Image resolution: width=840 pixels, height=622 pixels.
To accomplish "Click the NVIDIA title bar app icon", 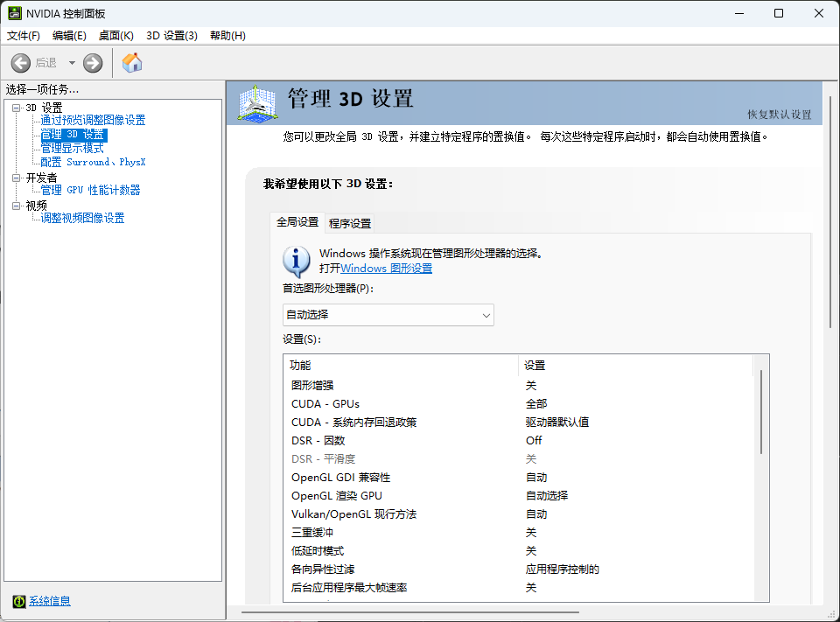I will tap(15, 13).
